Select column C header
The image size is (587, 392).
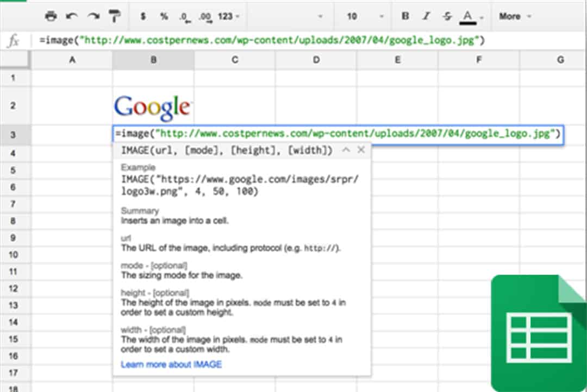point(235,60)
